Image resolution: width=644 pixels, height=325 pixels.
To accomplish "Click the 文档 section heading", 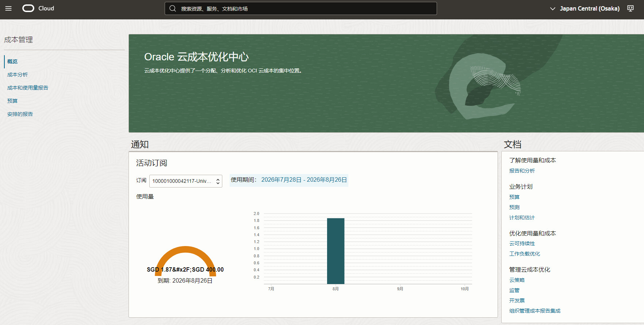I will (x=513, y=144).
